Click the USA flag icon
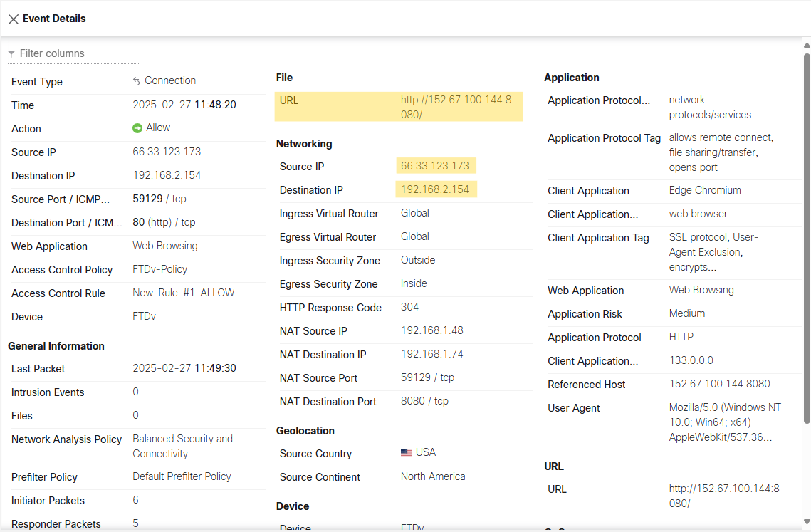This screenshot has height=532, width=811. tap(407, 453)
